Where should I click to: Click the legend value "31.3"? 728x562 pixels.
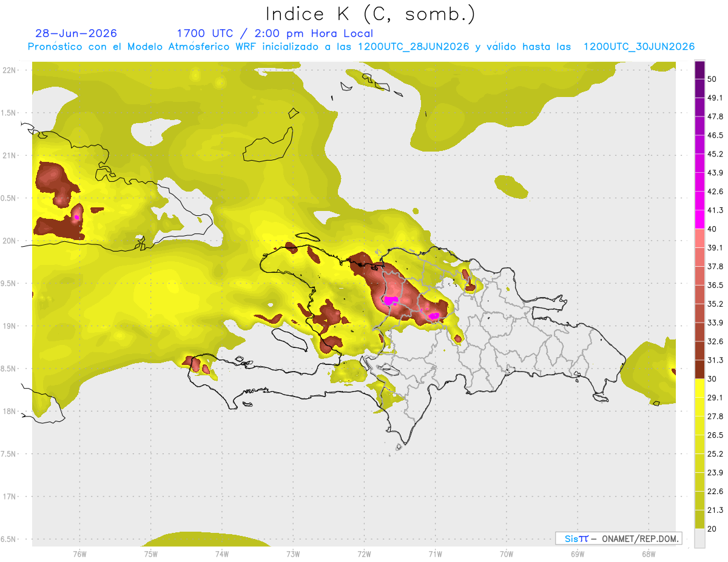(715, 360)
